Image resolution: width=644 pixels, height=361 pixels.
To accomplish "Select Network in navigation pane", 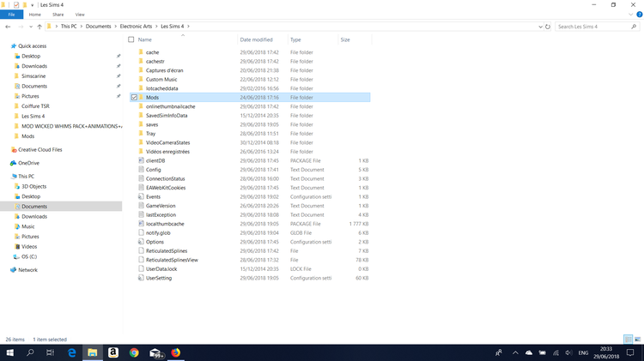I will (28, 270).
